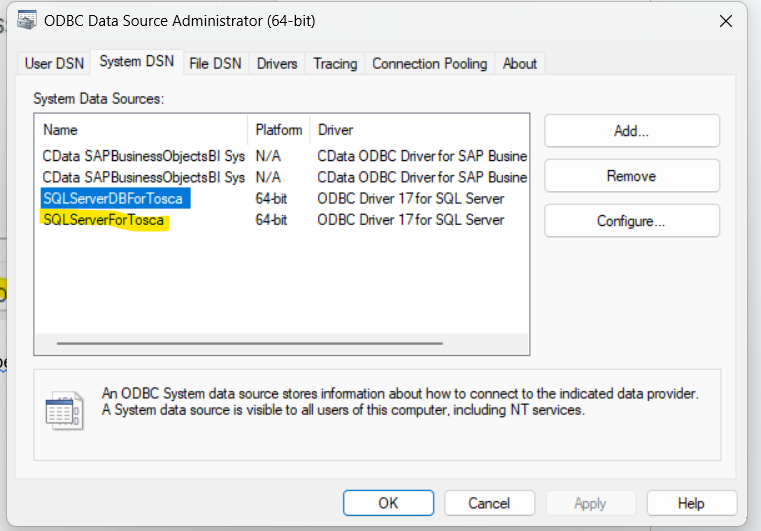Open the File DSN tab
Viewport: 761px width, 531px height.
pyautogui.click(x=215, y=63)
